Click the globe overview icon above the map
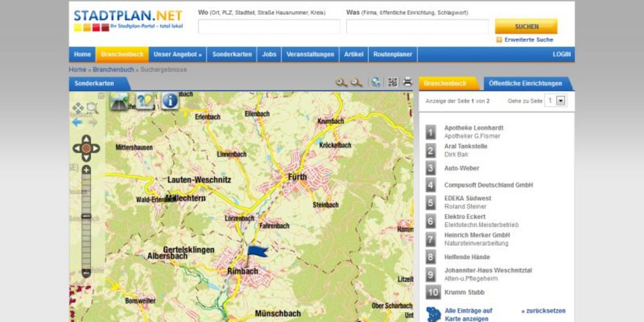 pos(377,83)
